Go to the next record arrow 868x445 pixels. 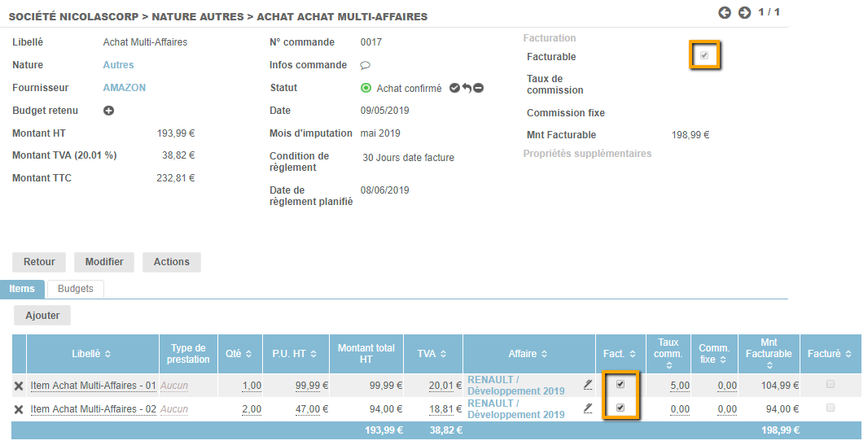pyautogui.click(x=744, y=13)
